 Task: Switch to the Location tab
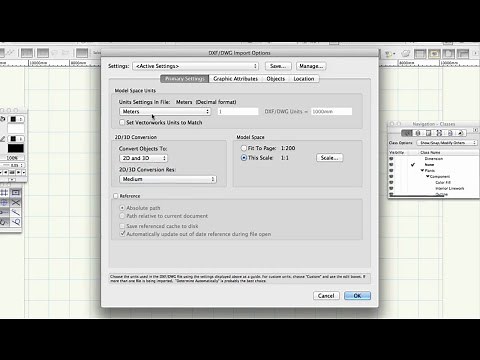304,79
